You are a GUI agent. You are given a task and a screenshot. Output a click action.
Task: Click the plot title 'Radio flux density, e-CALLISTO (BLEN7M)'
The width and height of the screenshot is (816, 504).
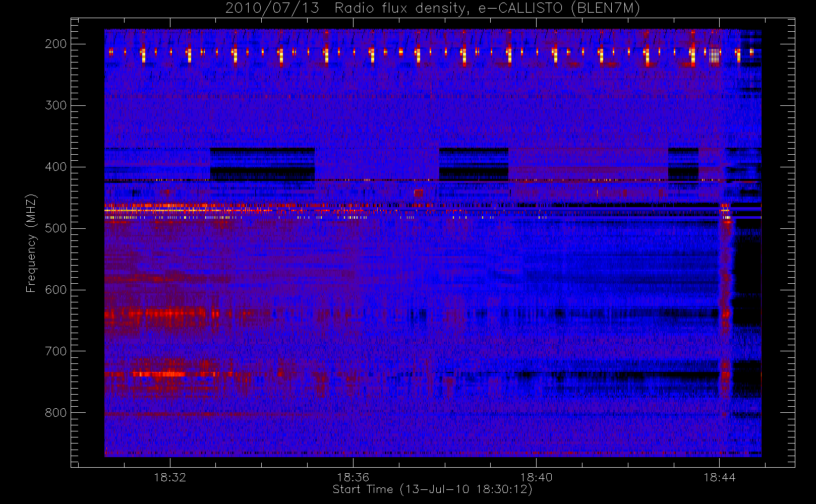click(487, 9)
